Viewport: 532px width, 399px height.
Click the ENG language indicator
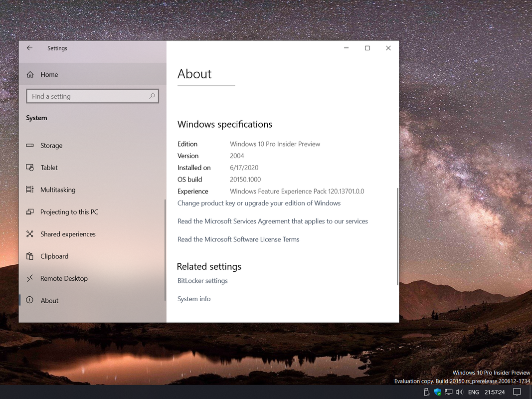474,392
